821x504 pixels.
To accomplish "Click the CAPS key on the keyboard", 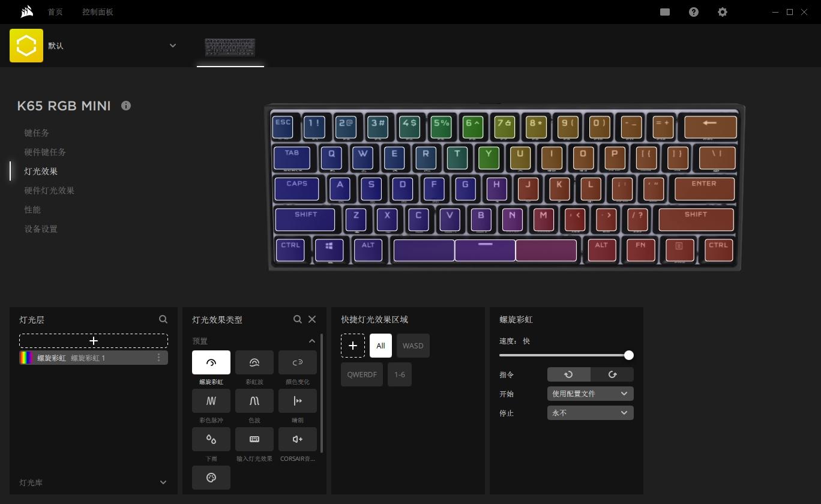I will coord(296,188).
